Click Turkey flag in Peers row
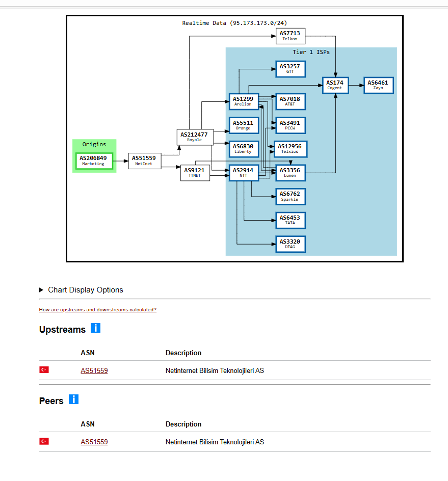The image size is (448, 481). (44, 441)
